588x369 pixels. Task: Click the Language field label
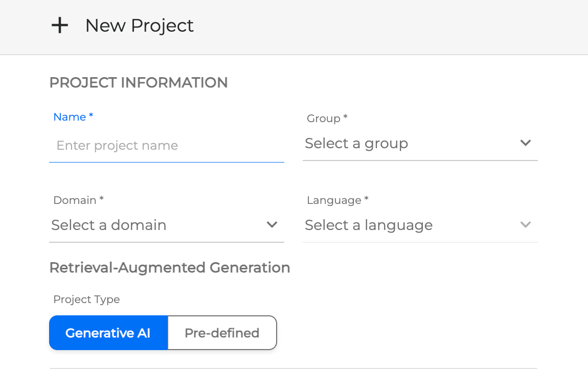(x=334, y=200)
